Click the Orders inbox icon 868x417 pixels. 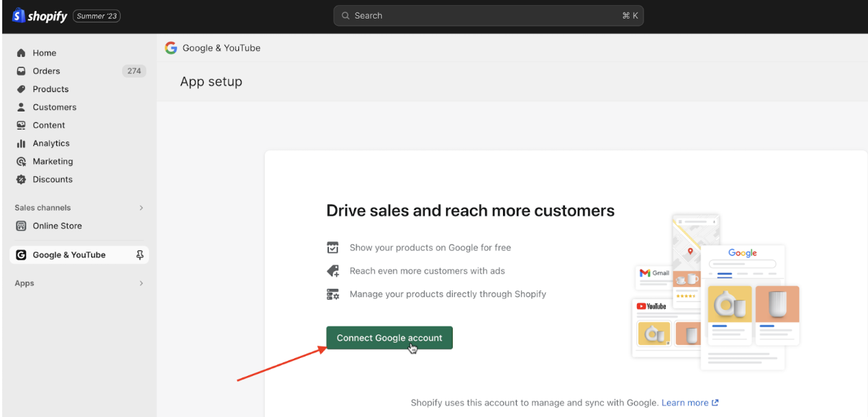[21, 71]
